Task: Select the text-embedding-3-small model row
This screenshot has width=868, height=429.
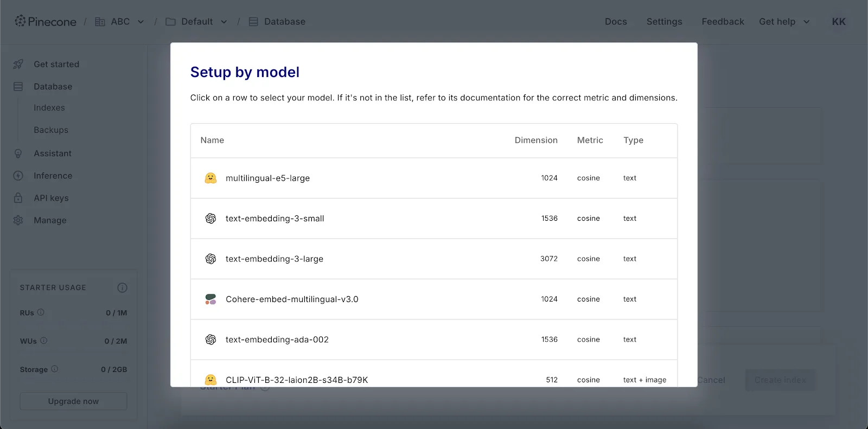Action: (434, 219)
